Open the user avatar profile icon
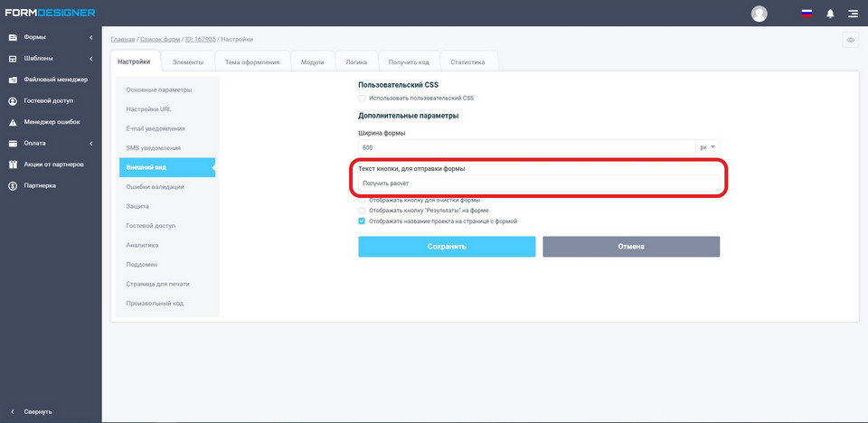868x423 pixels. 759,14
